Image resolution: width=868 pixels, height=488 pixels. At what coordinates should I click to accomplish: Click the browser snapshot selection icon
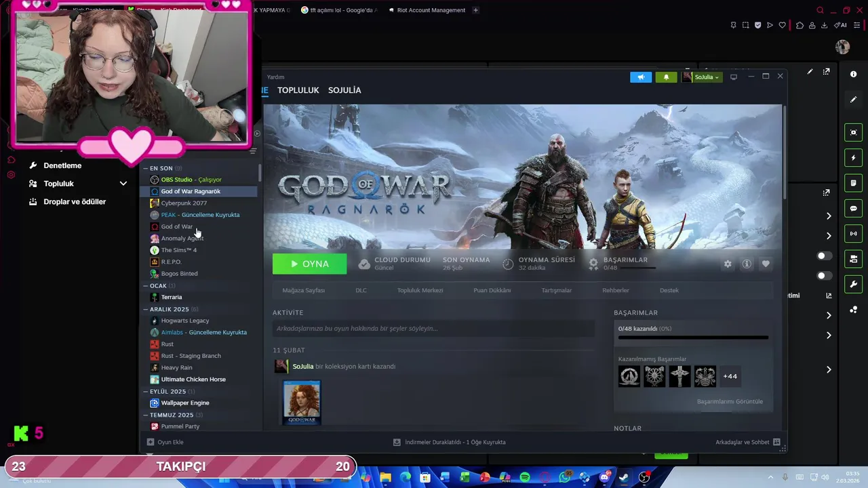click(x=745, y=25)
